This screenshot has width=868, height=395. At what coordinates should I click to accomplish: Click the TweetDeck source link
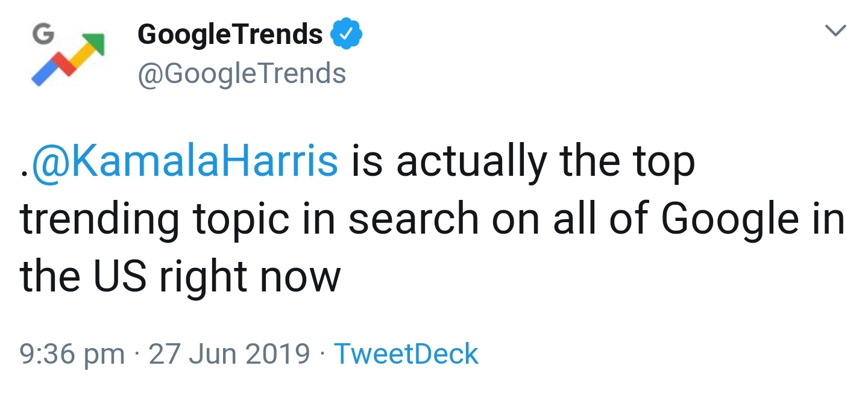406,354
